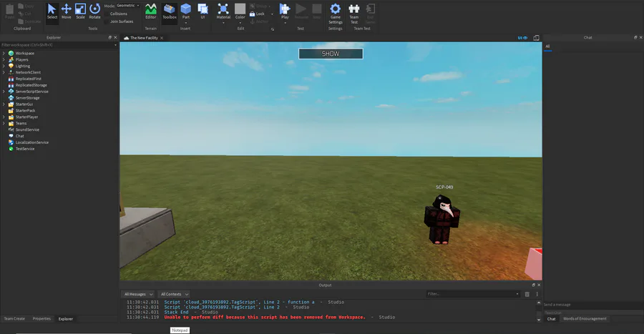This screenshot has height=334, width=644.
Task: Expand the Players tree node
Action: (x=4, y=59)
